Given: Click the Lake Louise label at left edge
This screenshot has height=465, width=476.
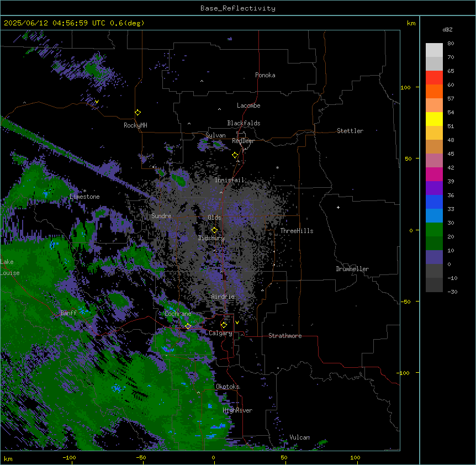Looking at the screenshot, I should (10, 267).
